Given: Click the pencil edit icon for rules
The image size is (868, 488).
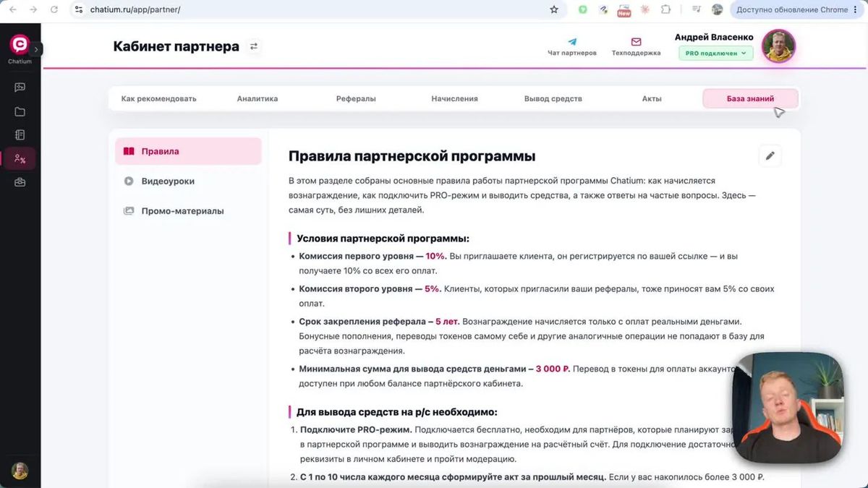Looking at the screenshot, I should (770, 156).
